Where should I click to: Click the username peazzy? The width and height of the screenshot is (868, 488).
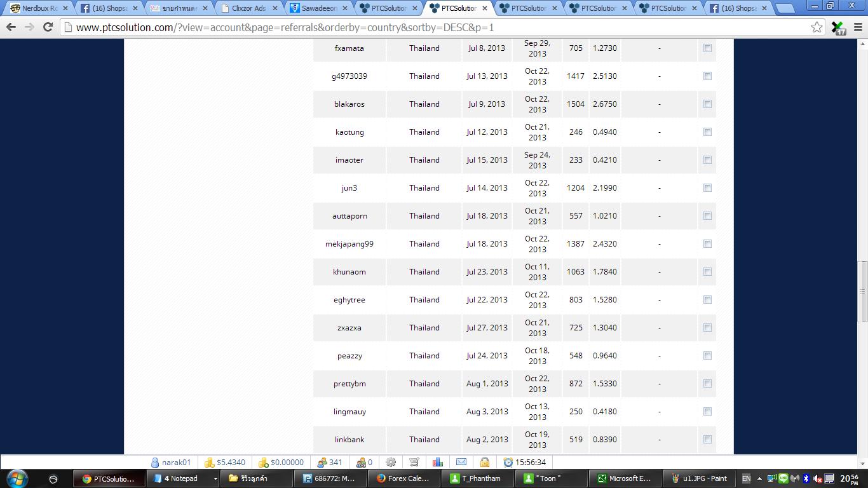click(x=349, y=356)
